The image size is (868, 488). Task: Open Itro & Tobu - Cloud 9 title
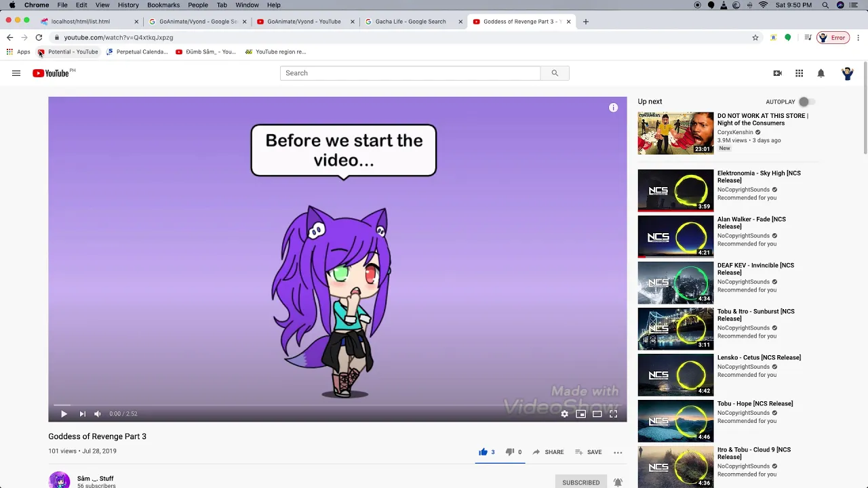coord(754,453)
